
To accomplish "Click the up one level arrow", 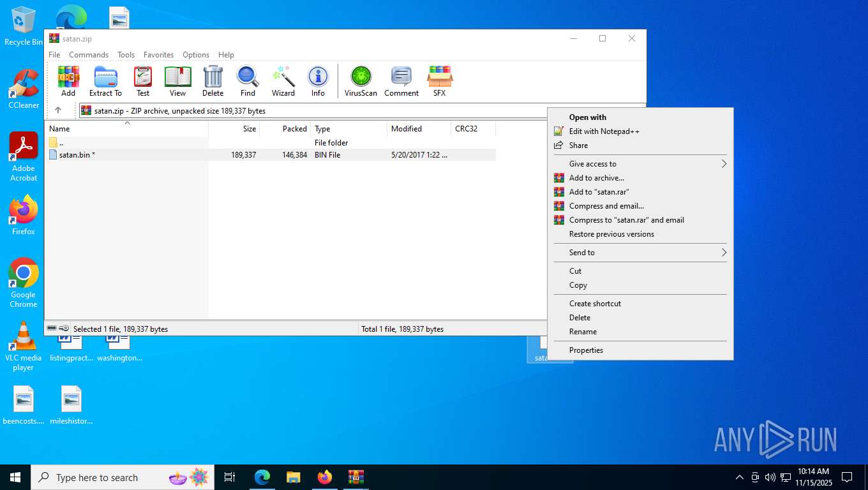I will (x=58, y=110).
